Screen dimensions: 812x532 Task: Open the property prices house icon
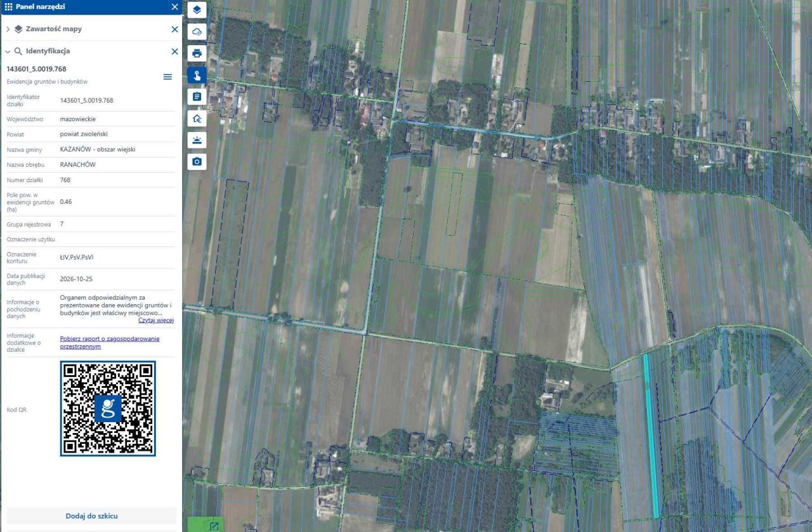pos(197,119)
